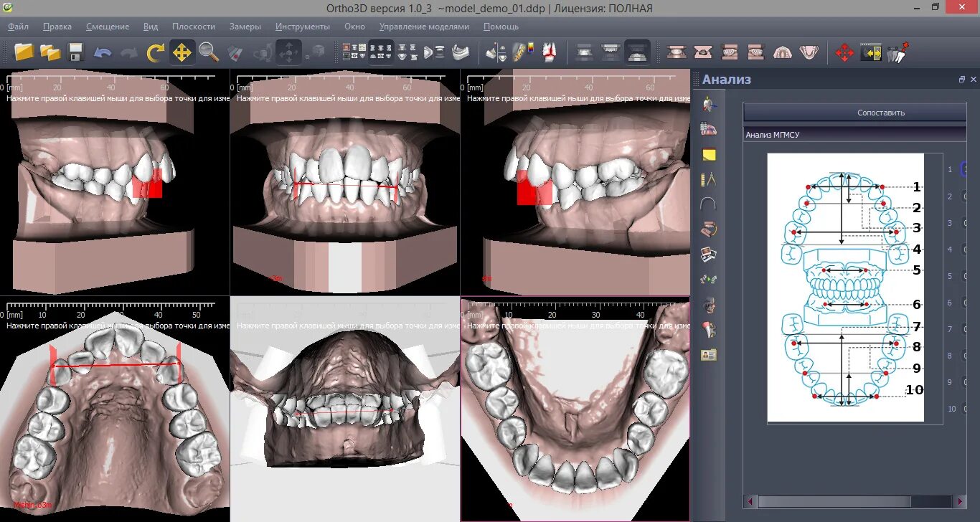Activate the yellow pan/move tool
The height and width of the screenshot is (522, 980).
(x=182, y=52)
